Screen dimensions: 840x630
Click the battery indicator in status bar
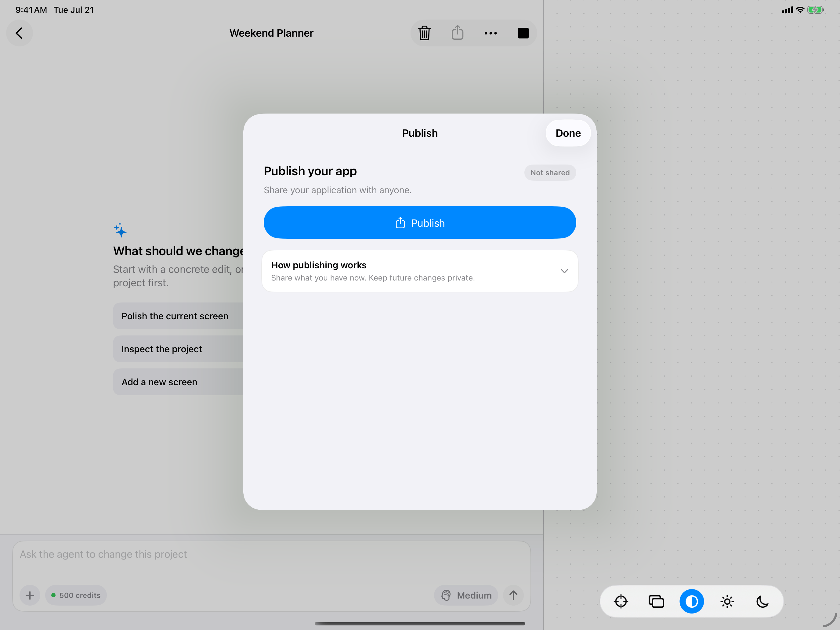[816, 10]
